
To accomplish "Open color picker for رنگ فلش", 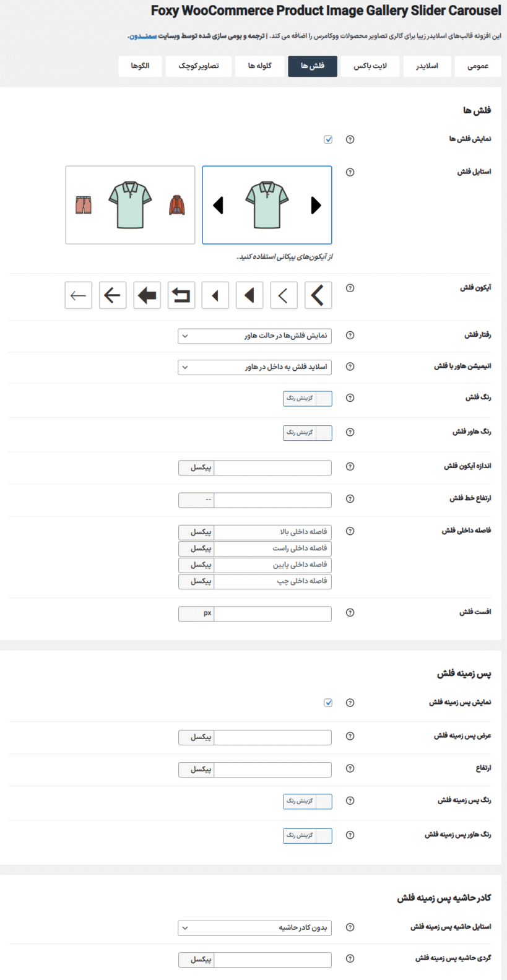I will coord(308,399).
